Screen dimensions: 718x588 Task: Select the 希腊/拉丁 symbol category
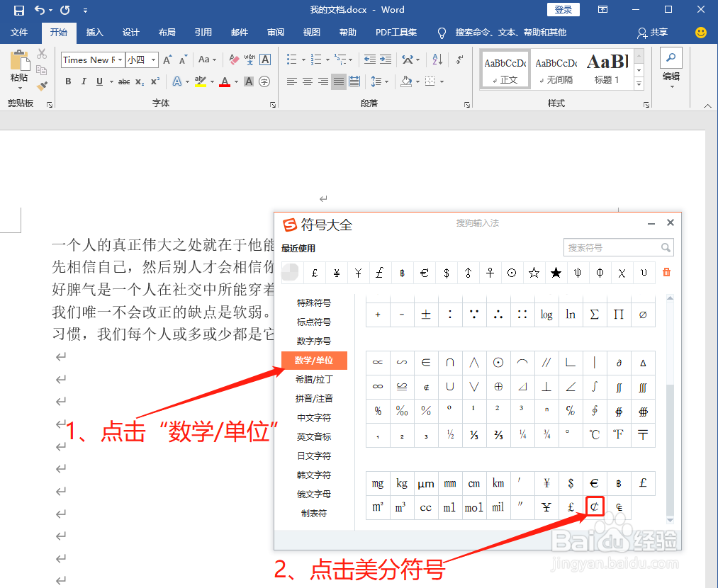pos(314,379)
